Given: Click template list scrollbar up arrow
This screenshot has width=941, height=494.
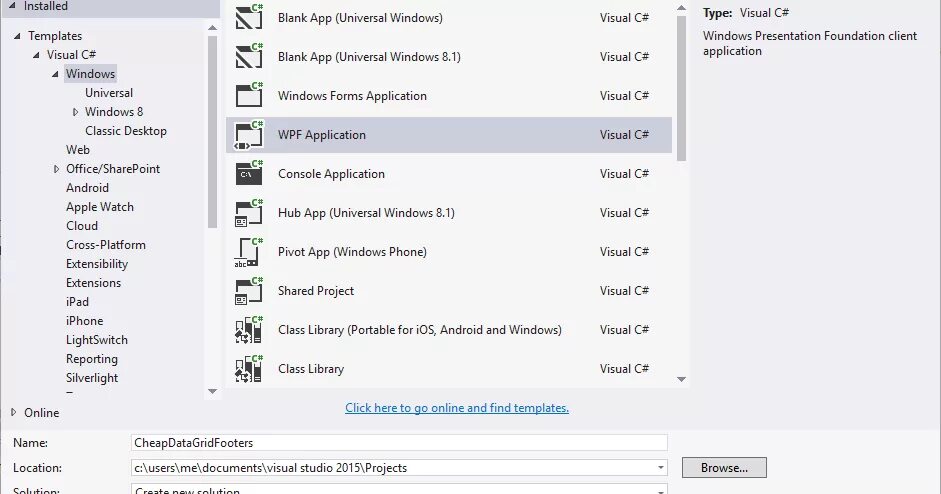Looking at the screenshot, I should tap(681, 8).
